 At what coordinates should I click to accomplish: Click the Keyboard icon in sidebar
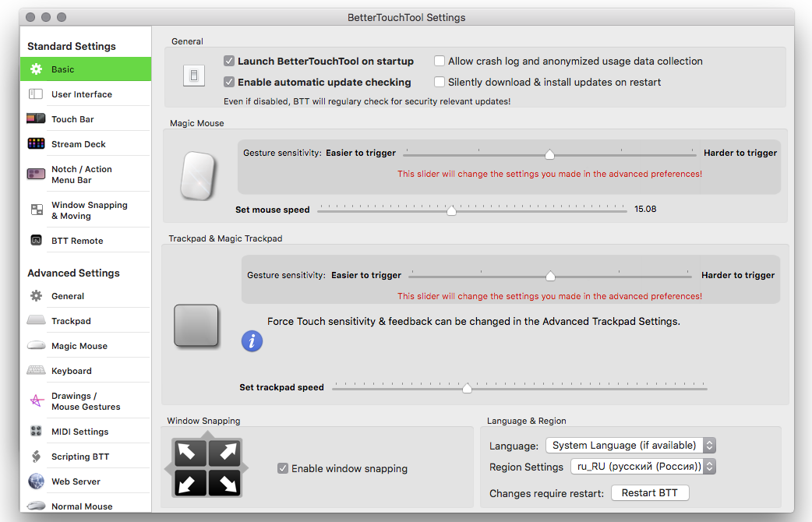tap(36, 370)
